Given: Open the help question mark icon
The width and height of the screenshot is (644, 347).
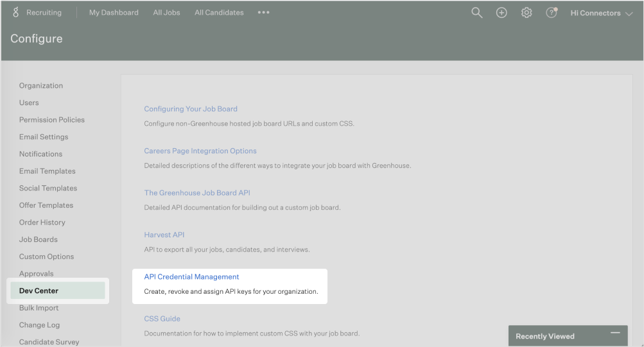Looking at the screenshot, I should pyautogui.click(x=551, y=13).
